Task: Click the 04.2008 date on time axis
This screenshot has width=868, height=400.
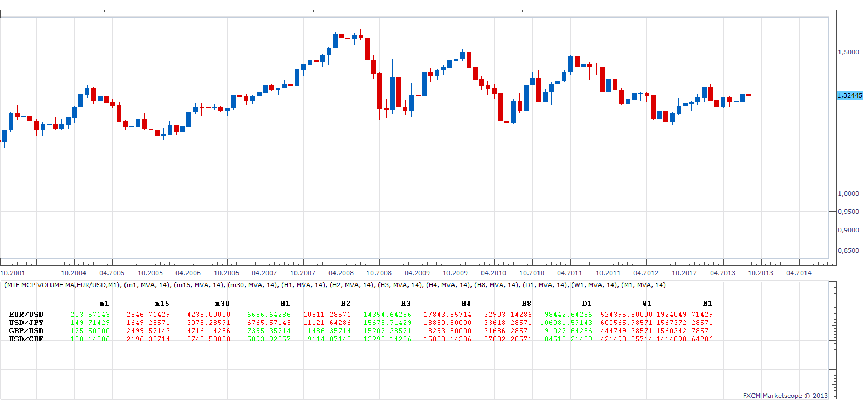Action: click(341, 273)
